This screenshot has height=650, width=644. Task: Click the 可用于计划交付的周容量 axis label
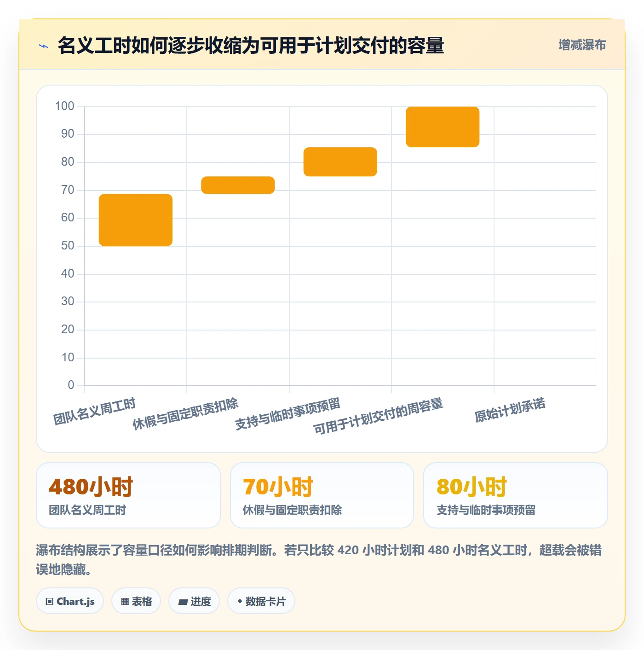[378, 416]
